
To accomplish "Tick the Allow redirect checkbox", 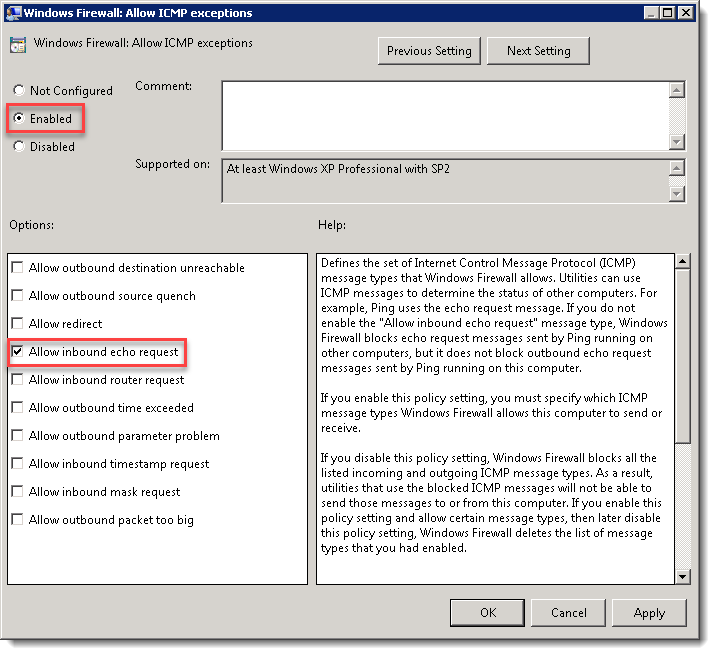I will [17, 324].
